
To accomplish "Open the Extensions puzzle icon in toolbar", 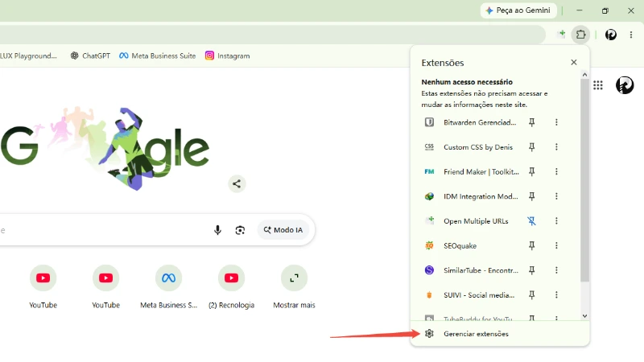I will coord(580,35).
